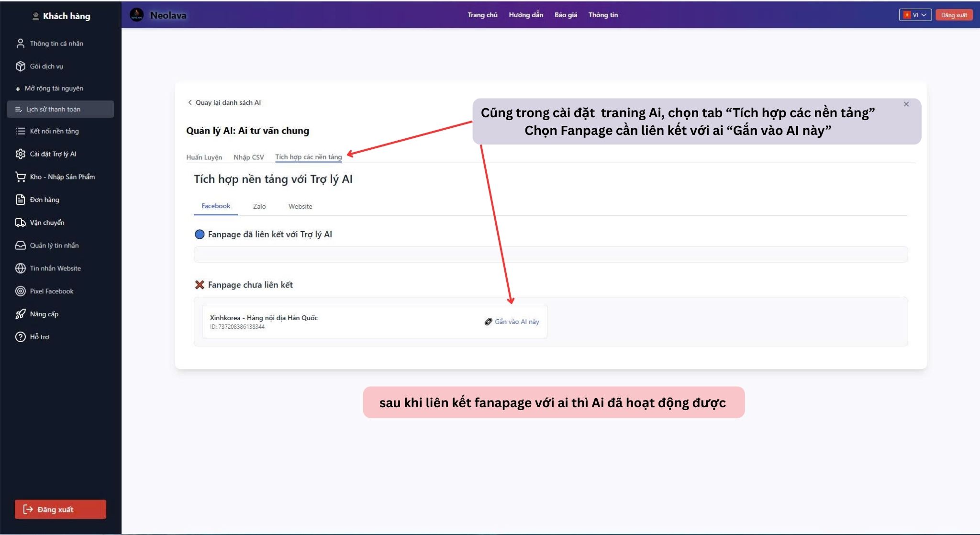
Task: Open the Thông tin cá nhân profile icon
Action: pos(20,43)
